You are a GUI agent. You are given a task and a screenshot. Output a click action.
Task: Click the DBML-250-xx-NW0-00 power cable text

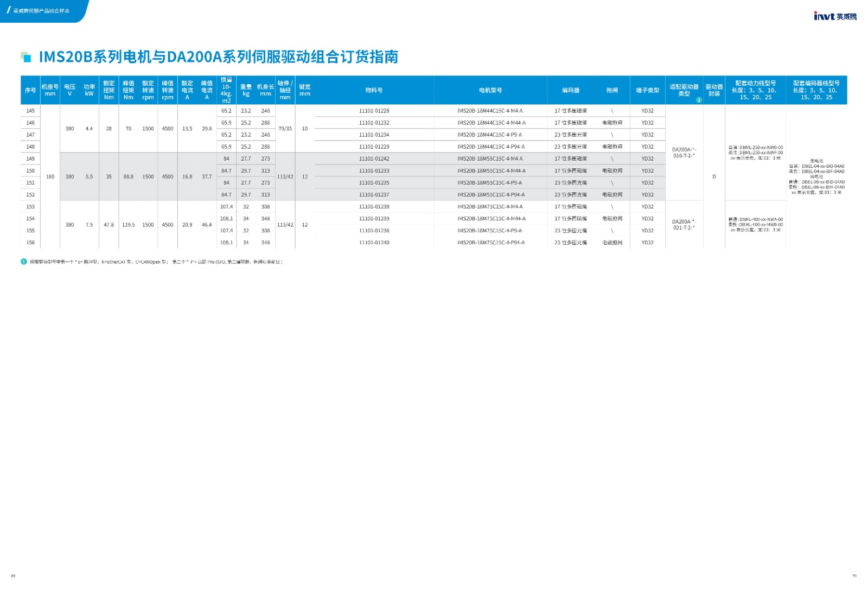click(756, 148)
